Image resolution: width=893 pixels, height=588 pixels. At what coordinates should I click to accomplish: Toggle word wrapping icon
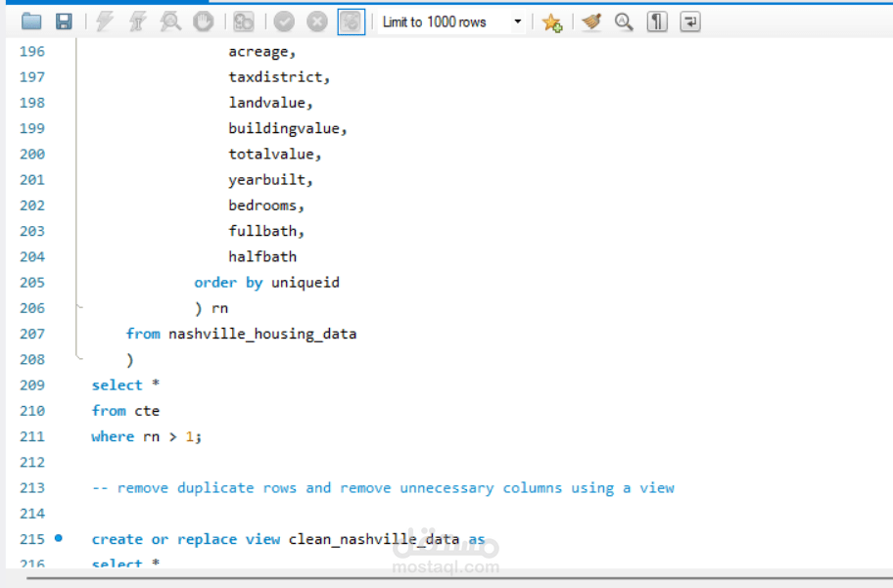click(x=690, y=23)
